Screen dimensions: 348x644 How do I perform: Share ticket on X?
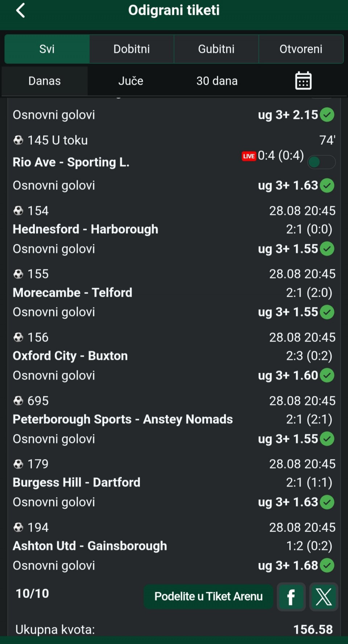pyautogui.click(x=324, y=596)
